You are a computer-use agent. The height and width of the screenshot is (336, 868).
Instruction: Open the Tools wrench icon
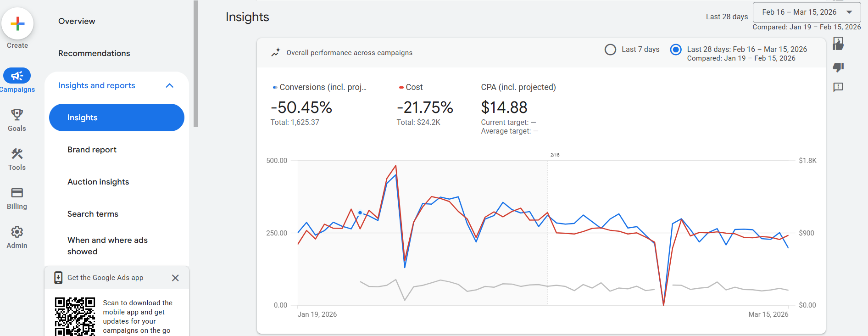(17, 154)
